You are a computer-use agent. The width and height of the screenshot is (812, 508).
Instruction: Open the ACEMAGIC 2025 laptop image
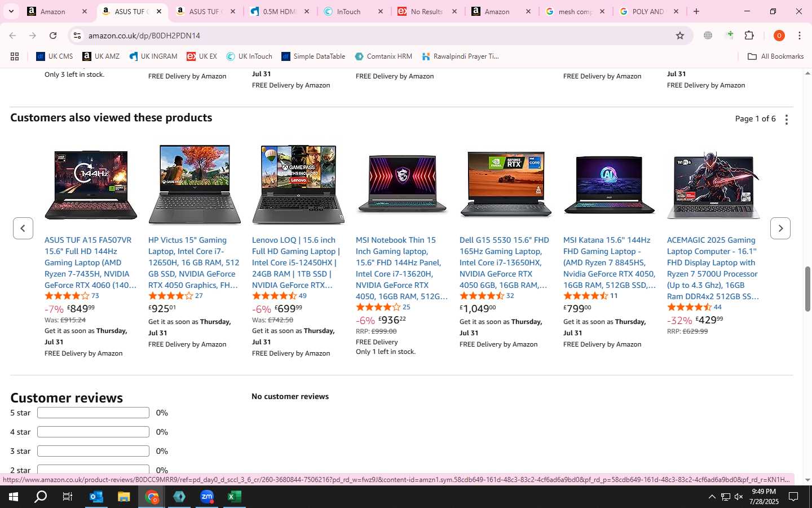click(713, 185)
